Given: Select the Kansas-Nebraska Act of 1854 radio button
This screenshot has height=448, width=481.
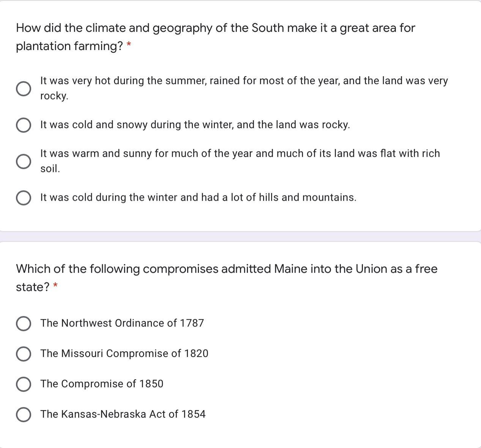Looking at the screenshot, I should [24, 415].
